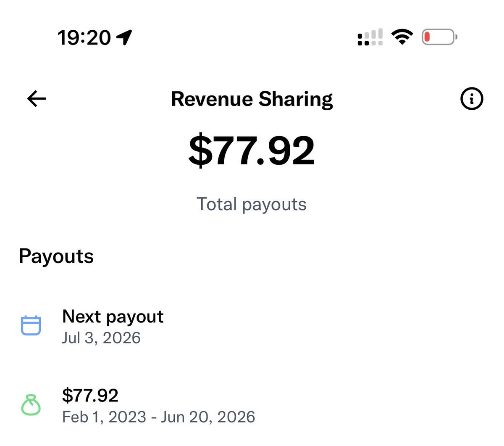Tap the Revenue Sharing title

click(252, 100)
